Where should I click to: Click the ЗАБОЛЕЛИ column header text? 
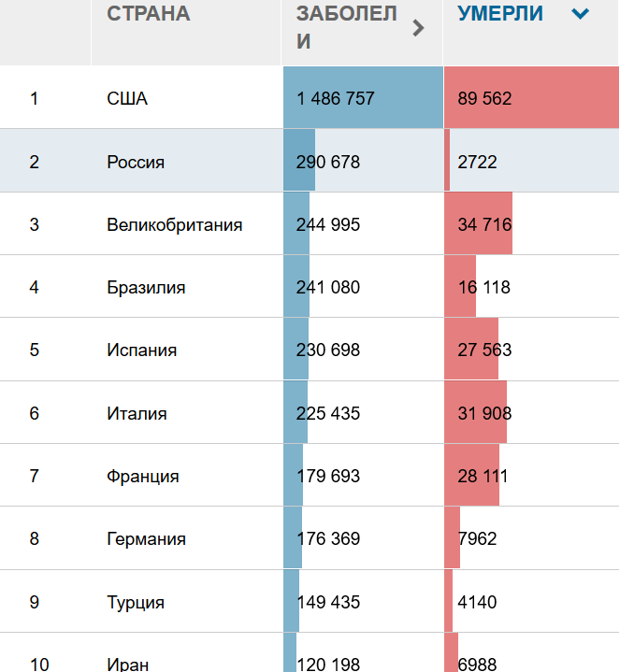tap(346, 27)
